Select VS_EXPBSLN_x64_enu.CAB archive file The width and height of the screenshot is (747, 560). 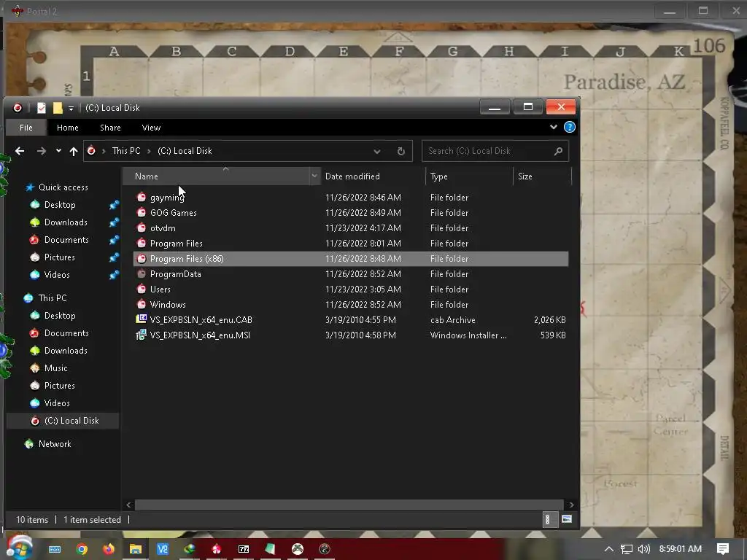tap(201, 320)
